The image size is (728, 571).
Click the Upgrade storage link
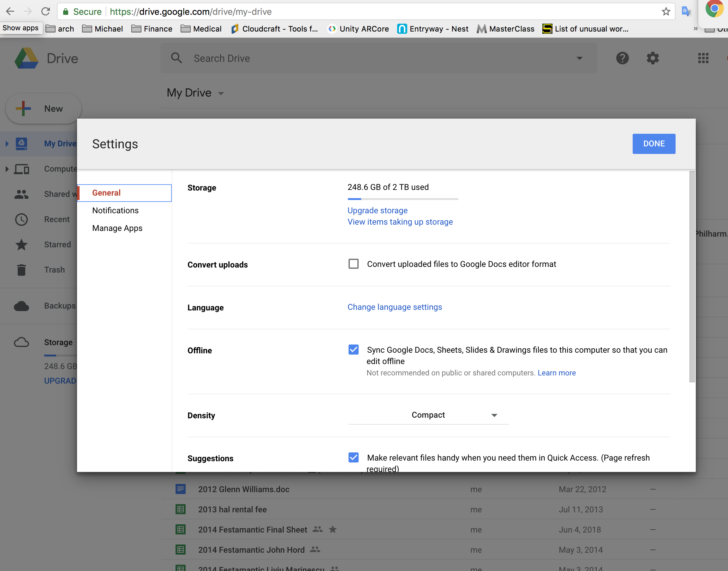click(x=377, y=210)
